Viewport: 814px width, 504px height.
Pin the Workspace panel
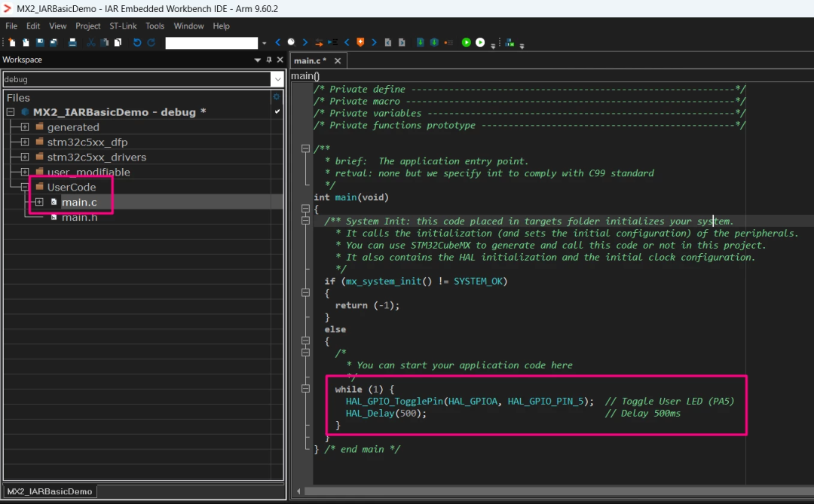tap(269, 60)
